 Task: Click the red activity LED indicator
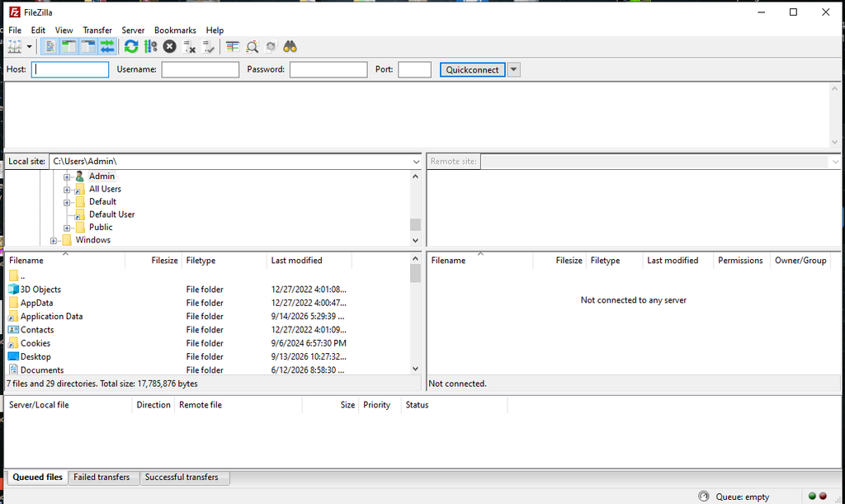point(823,496)
